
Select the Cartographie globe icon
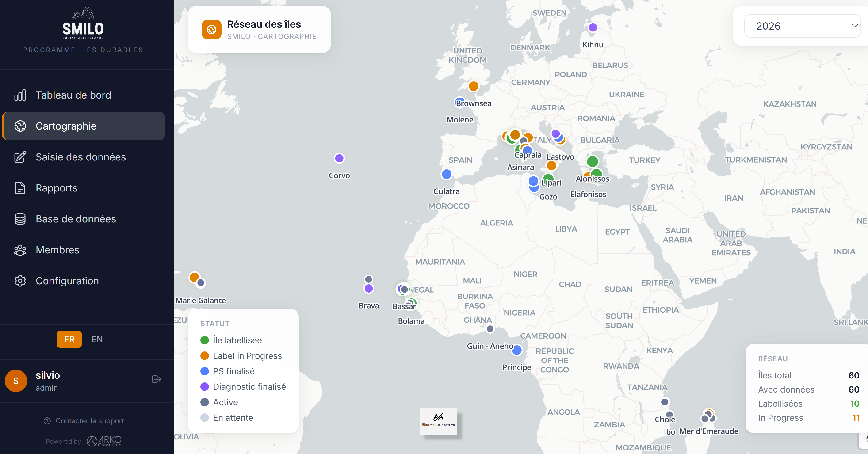(x=20, y=126)
